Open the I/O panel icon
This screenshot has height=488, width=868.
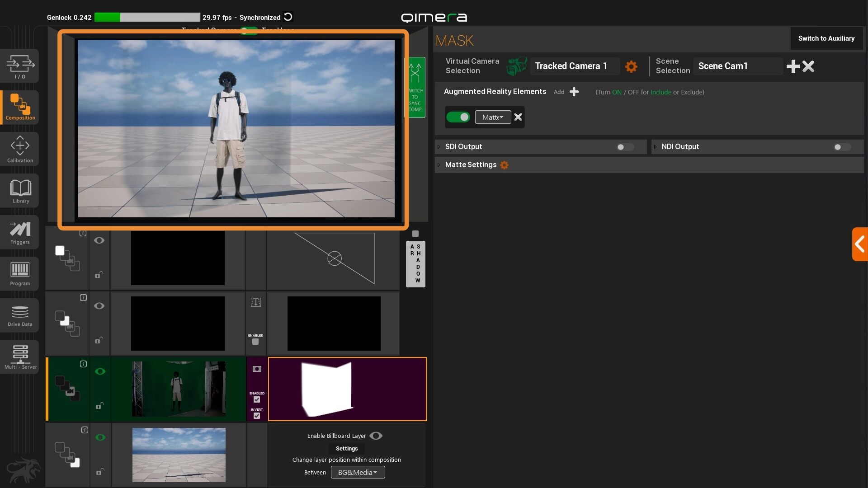(20, 66)
